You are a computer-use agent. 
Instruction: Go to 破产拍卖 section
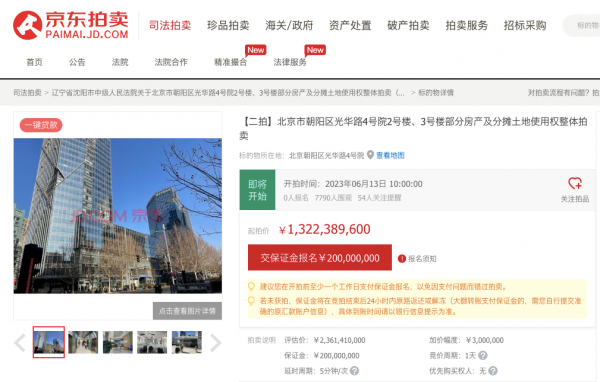408,26
